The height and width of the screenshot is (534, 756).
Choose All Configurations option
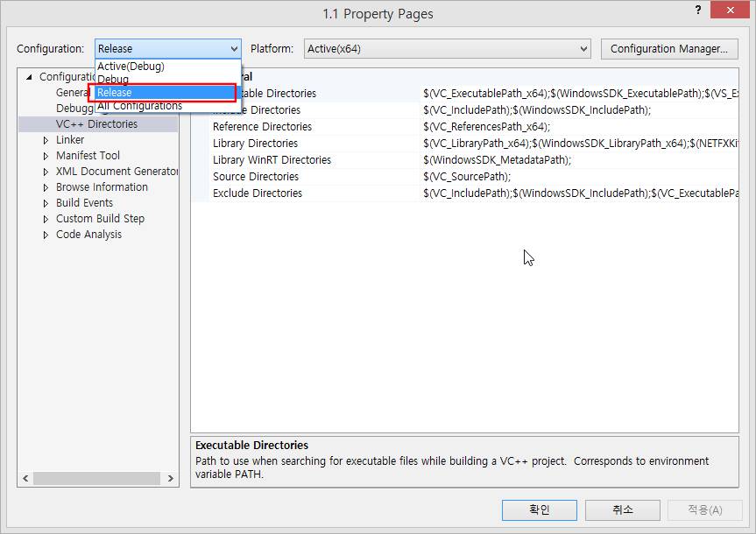coord(140,107)
